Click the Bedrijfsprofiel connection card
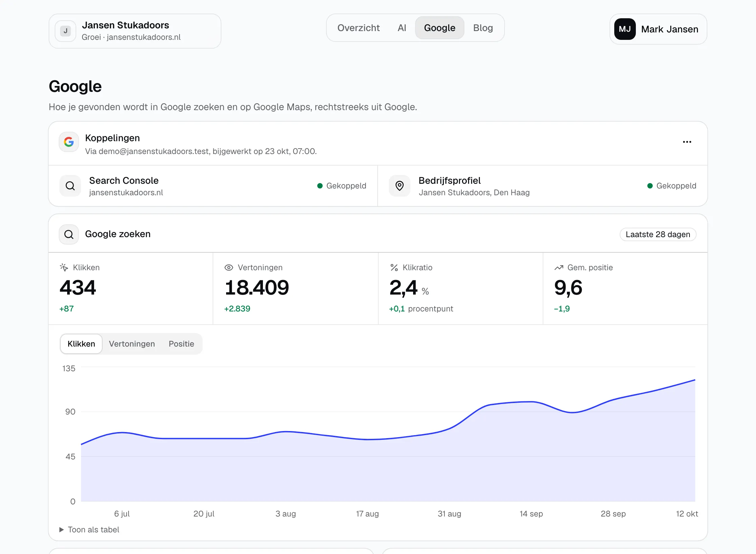Viewport: 756px width, 554px height. [x=543, y=186]
